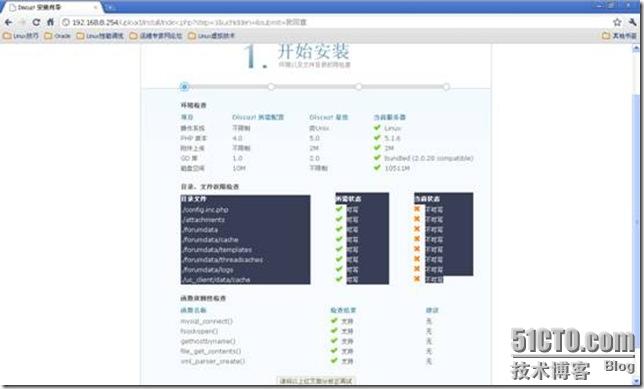Viewport: 644px width, 389px height.
Task: Click the green required-status check for ./forumdata/cache
Action: (339, 239)
